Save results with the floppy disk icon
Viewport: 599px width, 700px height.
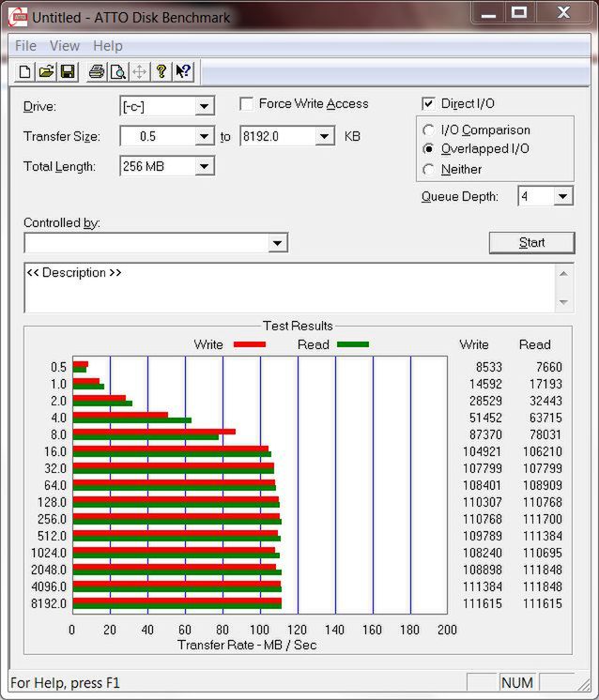[68, 71]
